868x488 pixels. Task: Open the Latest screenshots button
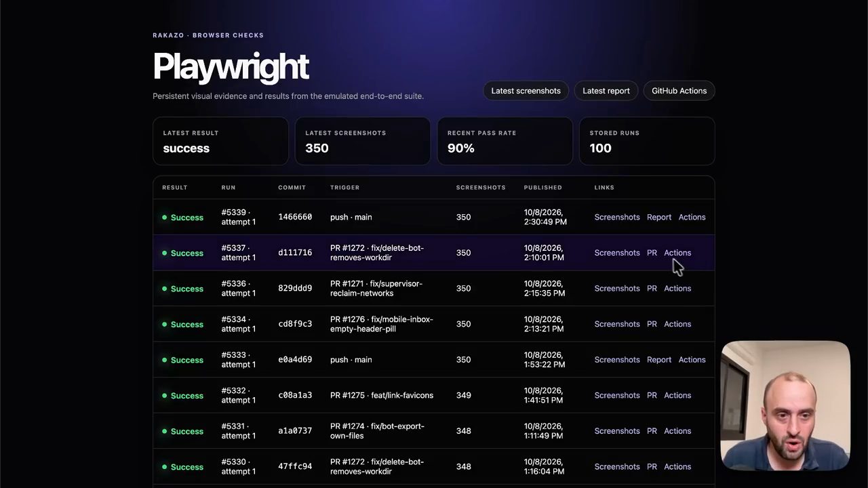[x=526, y=91]
